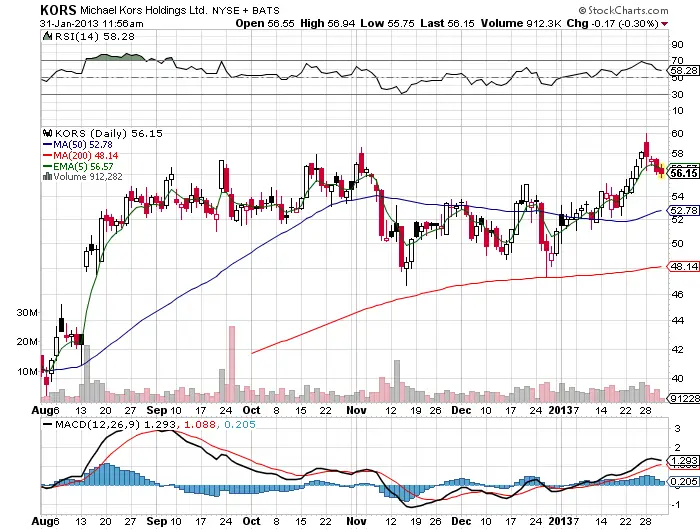Select the black MACD legend line swatch
Viewport: 700px width, 530px height.
[47, 424]
